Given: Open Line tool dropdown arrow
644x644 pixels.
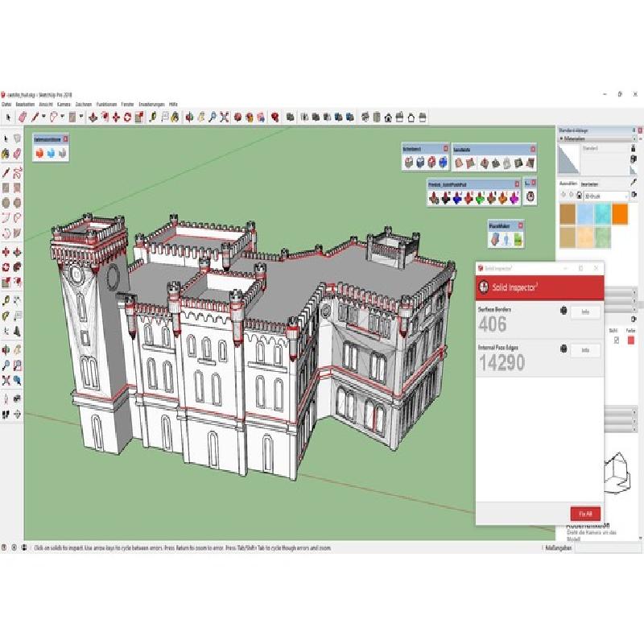Looking at the screenshot, I should [x=43, y=117].
